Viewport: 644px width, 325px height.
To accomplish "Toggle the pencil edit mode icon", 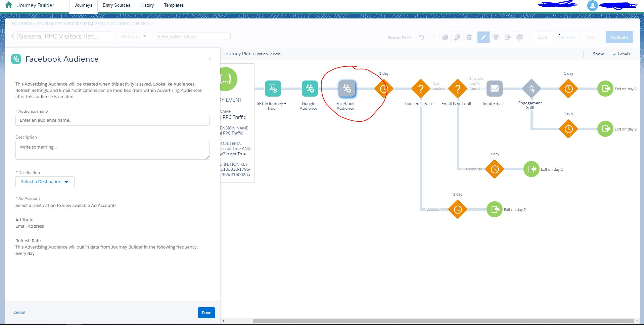I will click(483, 37).
